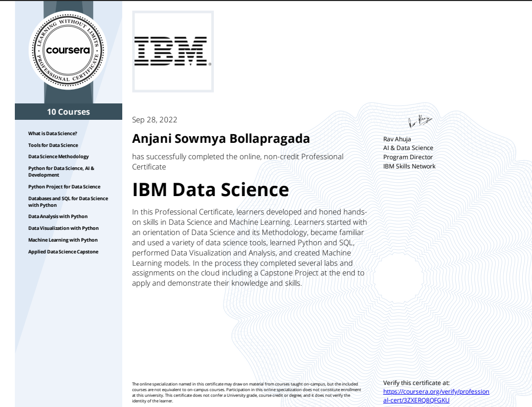This screenshot has width=532, height=407.
Task: Select the name Anjani Sowmya Bollapragada
Action: pos(220,139)
